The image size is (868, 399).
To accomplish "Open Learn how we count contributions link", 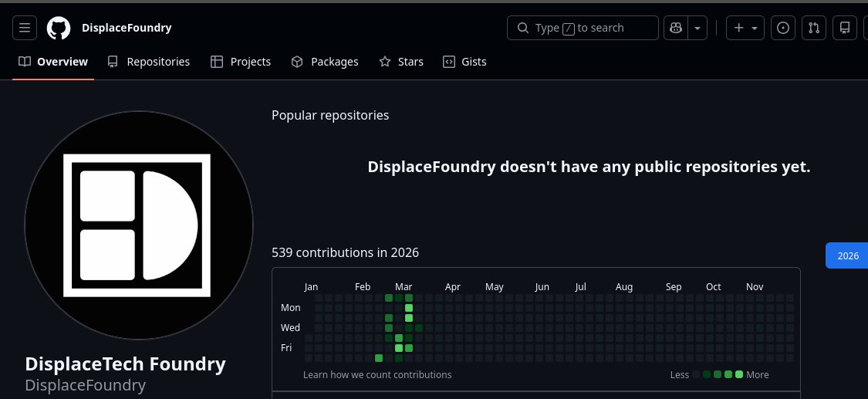I will tap(377, 374).
